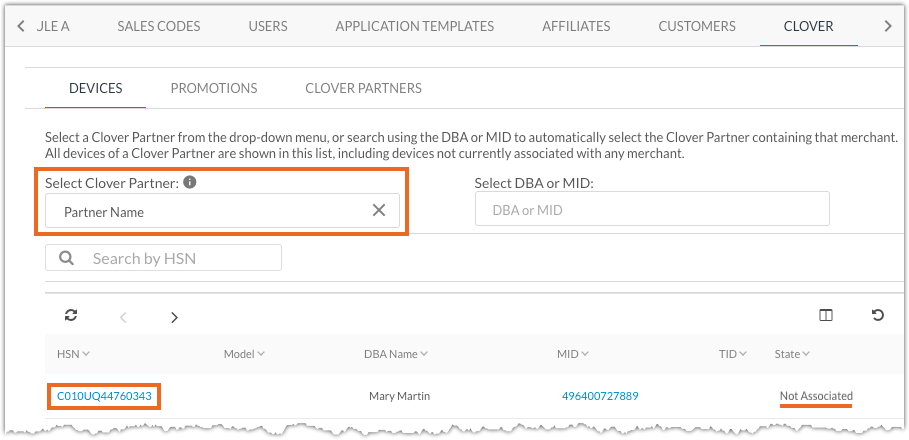Clear Partner Name with the X icon
909x440 pixels.
click(x=379, y=210)
